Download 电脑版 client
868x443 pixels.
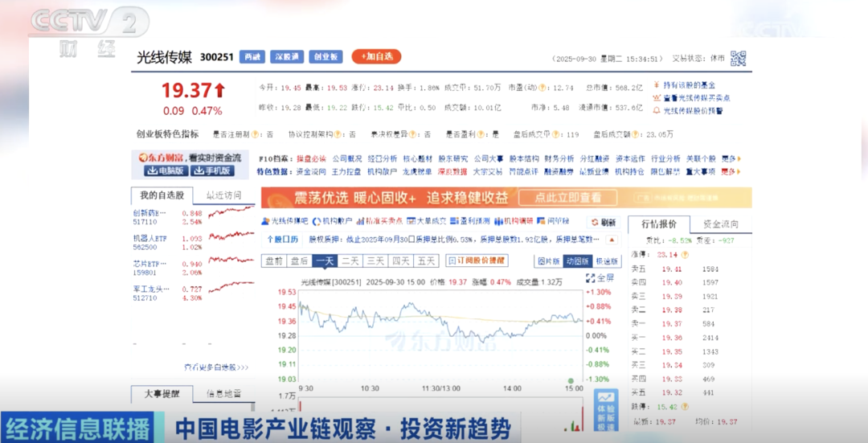click(x=165, y=170)
